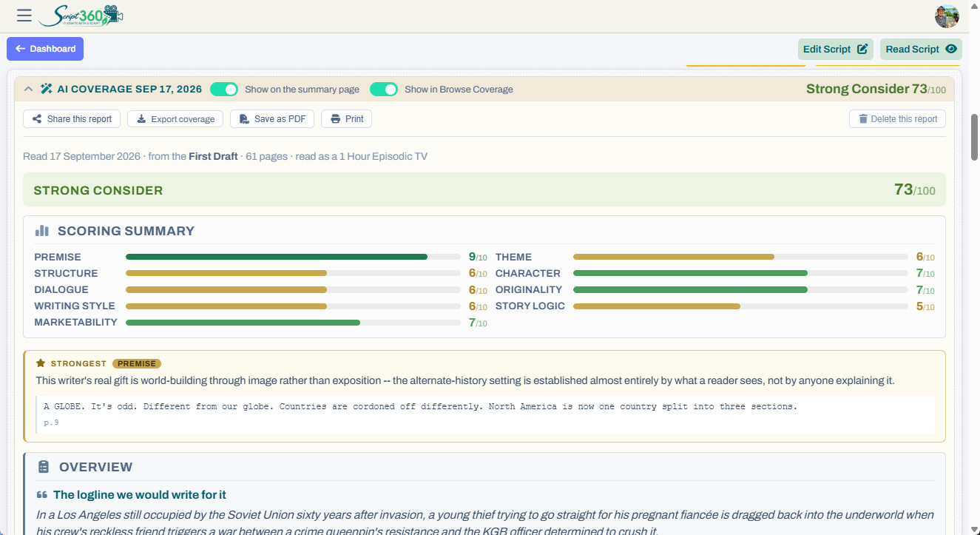This screenshot has width=980, height=535.
Task: Click 'read as a 1 Hour Episodic TV' text
Action: tap(363, 156)
